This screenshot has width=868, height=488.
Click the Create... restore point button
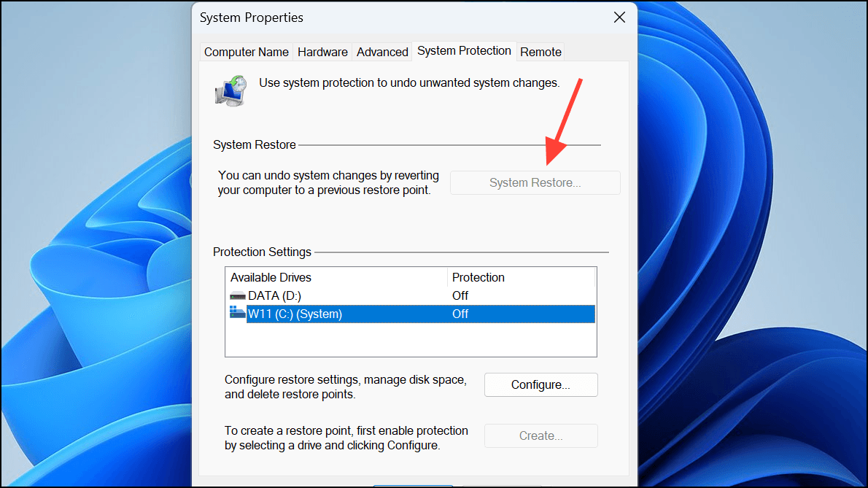540,436
